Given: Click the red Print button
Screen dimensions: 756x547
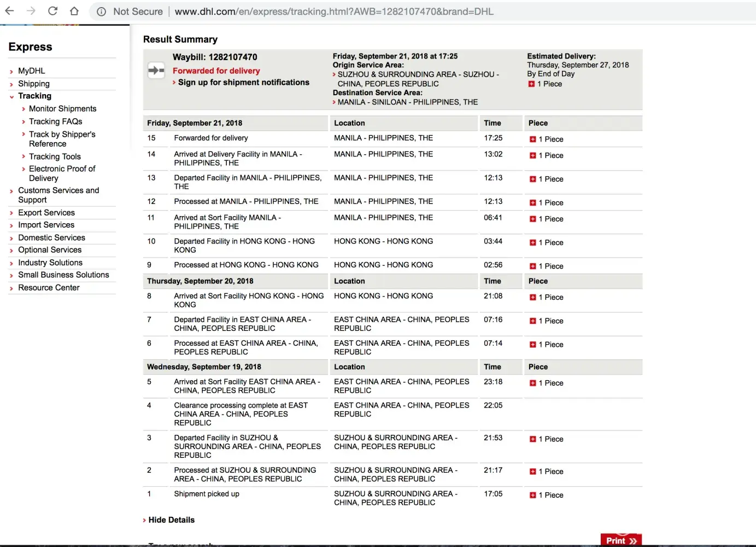Looking at the screenshot, I should (x=621, y=540).
